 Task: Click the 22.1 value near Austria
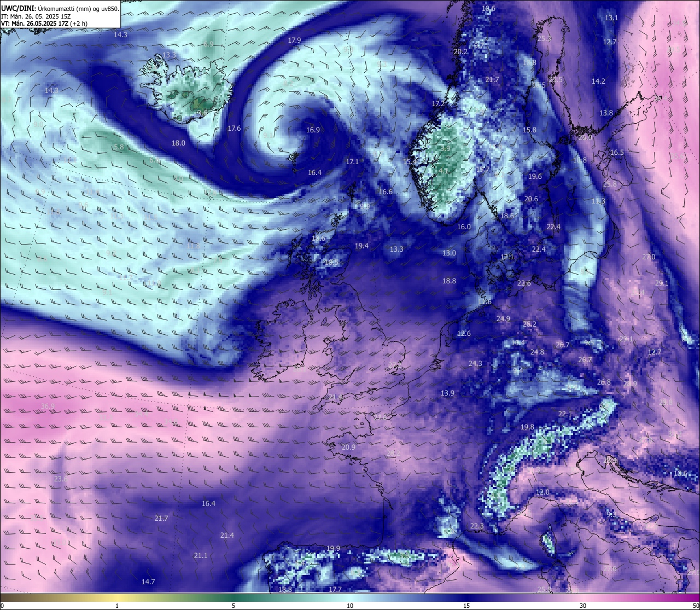(564, 414)
